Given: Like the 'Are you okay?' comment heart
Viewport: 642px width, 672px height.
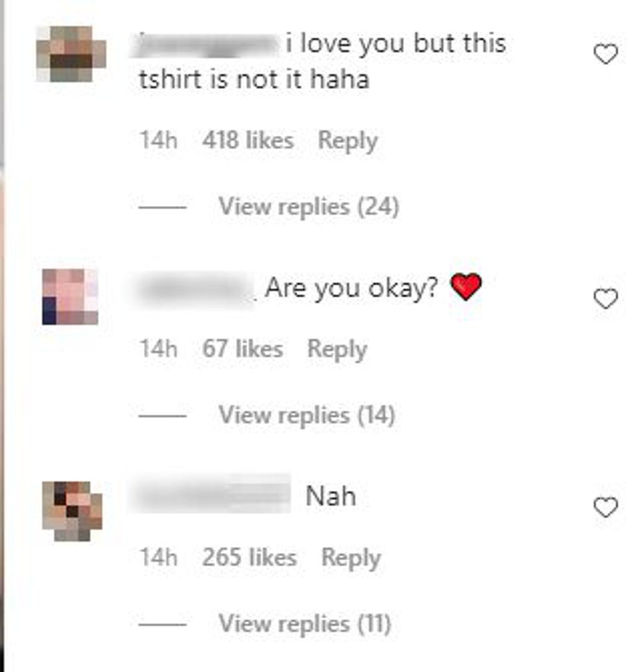Looking at the screenshot, I should point(605,299).
